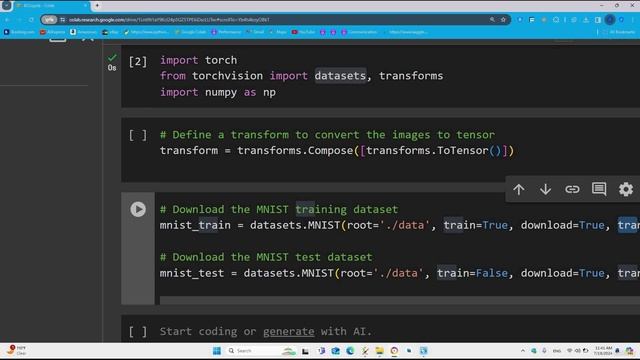Select the empty bracket of last cell
640x360 pixels.
point(138,331)
